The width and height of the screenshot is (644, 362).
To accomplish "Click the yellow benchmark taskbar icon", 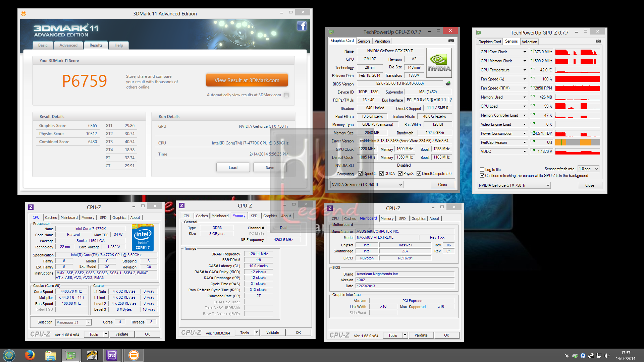I will (x=92, y=355).
